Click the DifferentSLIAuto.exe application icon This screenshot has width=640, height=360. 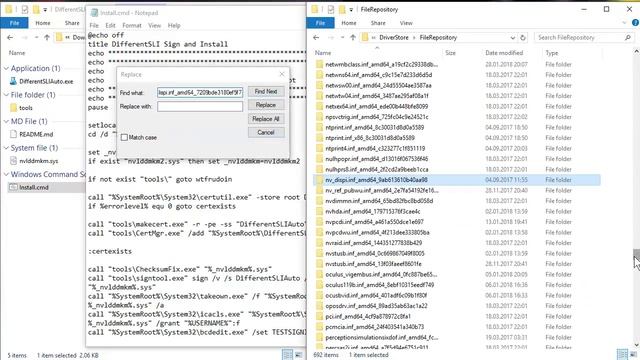[x=13, y=81]
